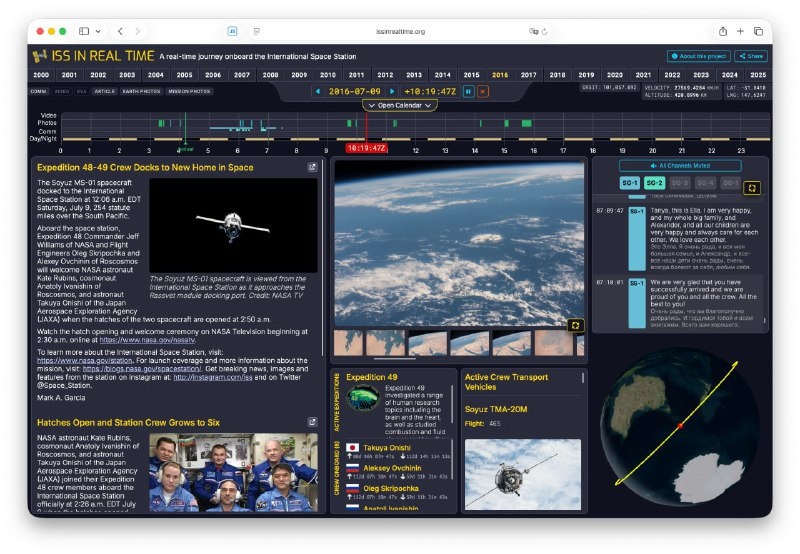The width and height of the screenshot is (800, 554).
Task: Click the Soyuz MS-01 approach image
Action: tap(233, 225)
